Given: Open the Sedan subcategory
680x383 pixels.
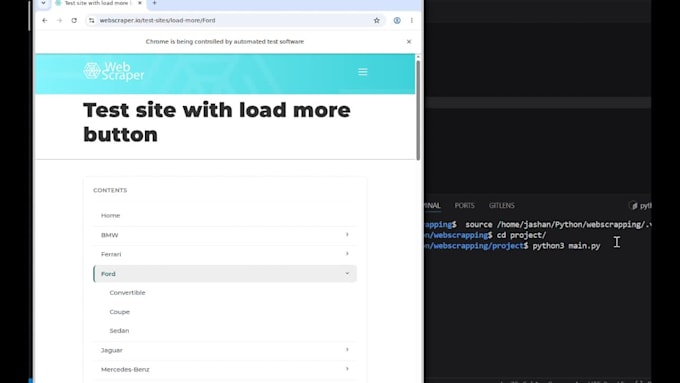Looking at the screenshot, I should point(119,331).
